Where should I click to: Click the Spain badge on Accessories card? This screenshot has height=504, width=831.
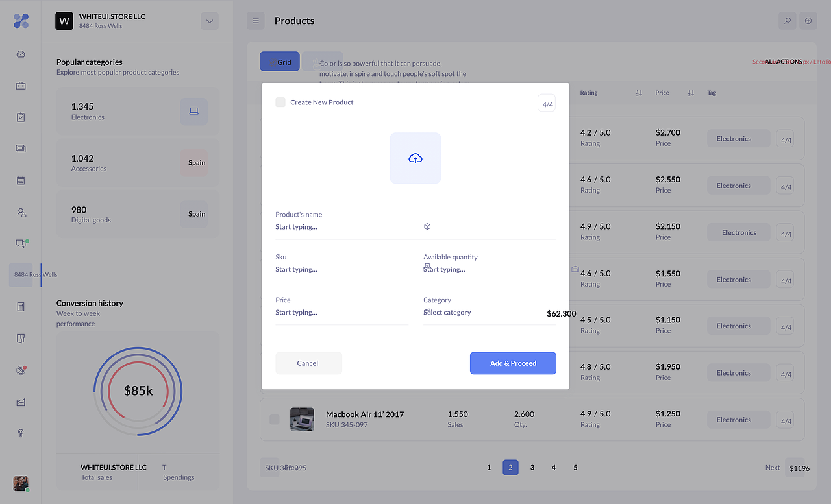[x=193, y=163]
